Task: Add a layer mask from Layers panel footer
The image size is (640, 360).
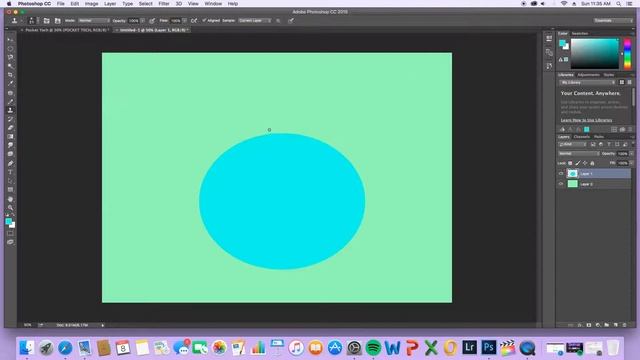Action: 589,325
